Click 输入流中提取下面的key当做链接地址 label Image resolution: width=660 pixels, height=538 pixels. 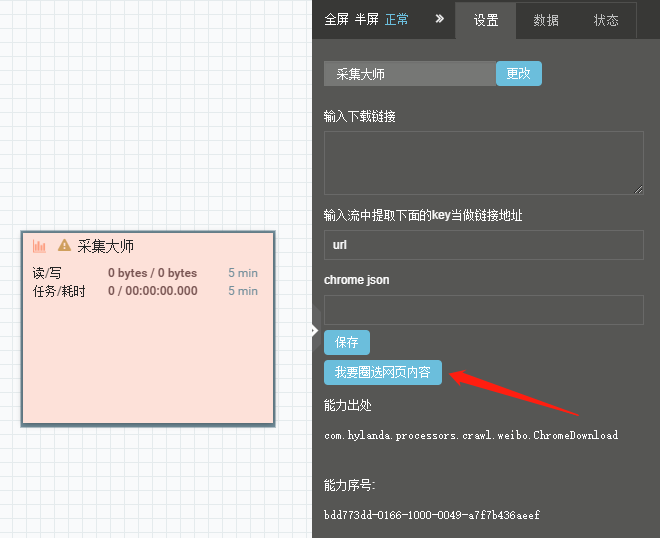(x=423, y=216)
